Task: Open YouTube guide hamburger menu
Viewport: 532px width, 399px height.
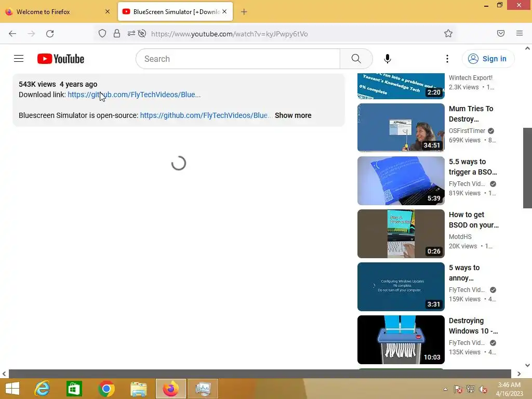Action: coord(19,59)
